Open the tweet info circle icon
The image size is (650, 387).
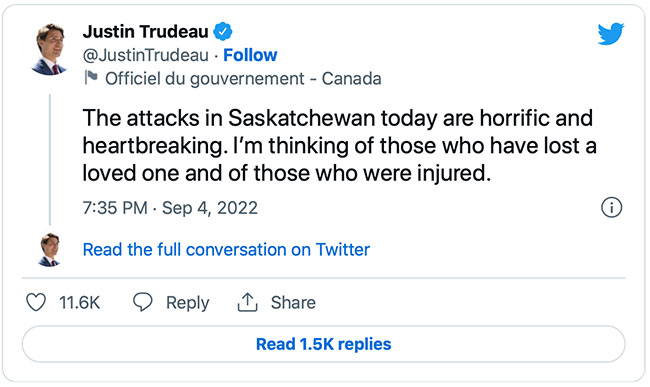[x=611, y=207]
